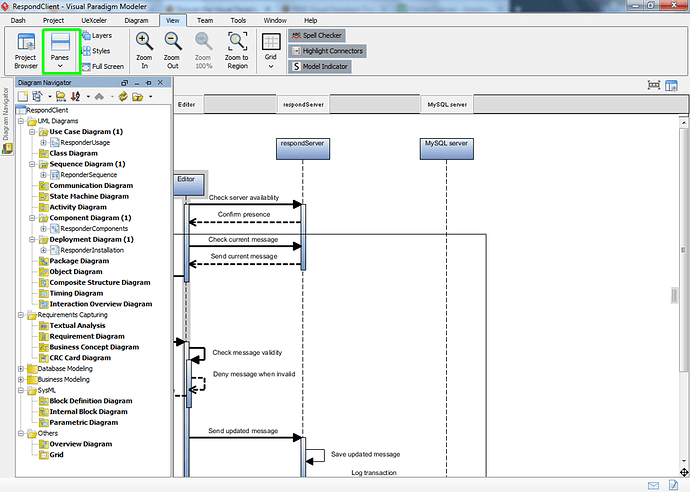Click the Zoom In magnifier icon
Viewport: 690px width, 493px height.
tap(144, 41)
